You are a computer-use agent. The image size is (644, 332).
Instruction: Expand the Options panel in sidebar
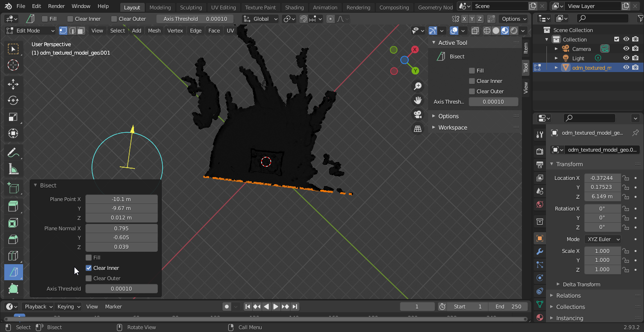(448, 116)
